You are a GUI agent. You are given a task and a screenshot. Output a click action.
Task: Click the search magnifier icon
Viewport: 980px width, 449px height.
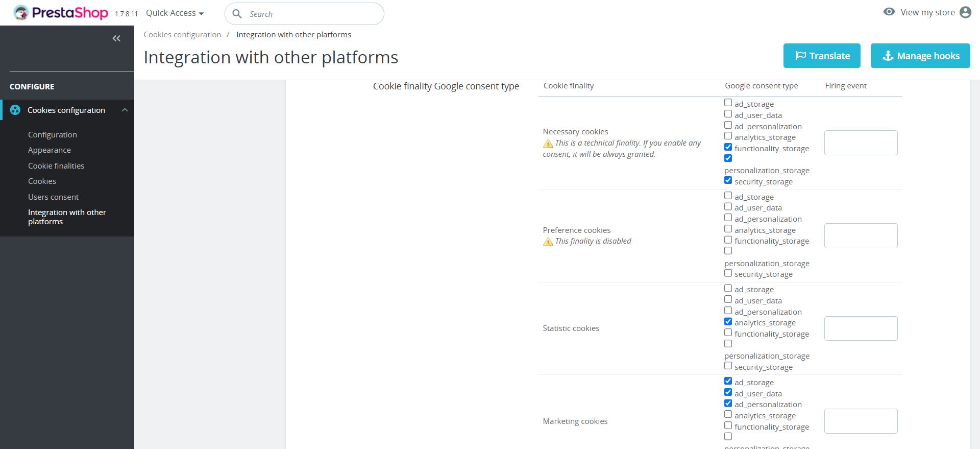[x=237, y=14]
